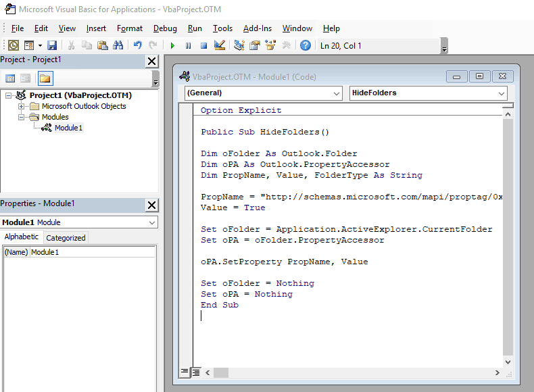This screenshot has width=534, height=392.
Task: Click the View Microsoft Outlook toolbar icon
Action: [x=14, y=45]
